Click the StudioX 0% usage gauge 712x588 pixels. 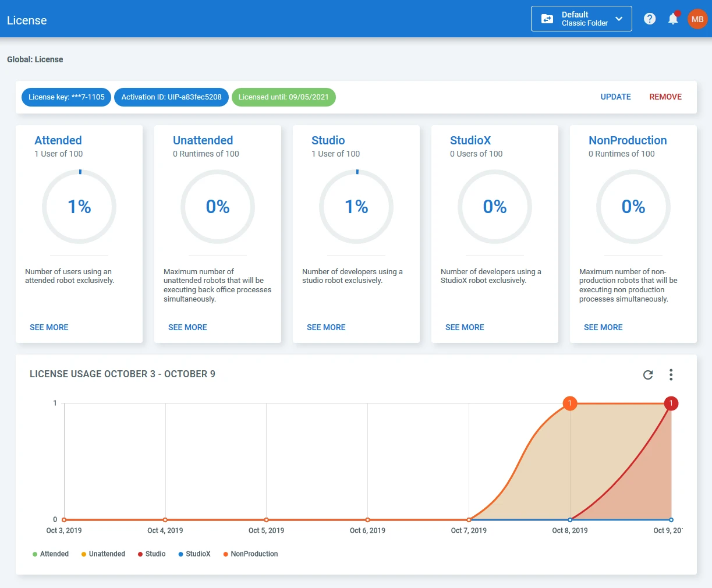(x=495, y=207)
